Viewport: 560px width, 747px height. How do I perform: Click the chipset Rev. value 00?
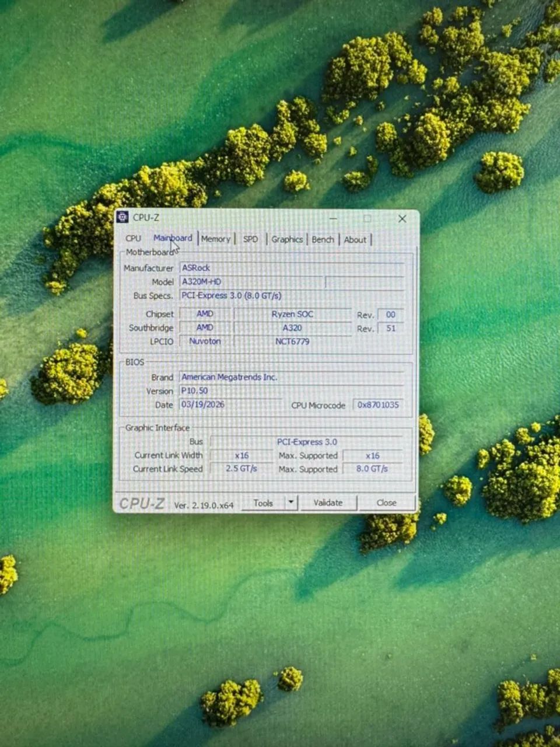coord(390,315)
